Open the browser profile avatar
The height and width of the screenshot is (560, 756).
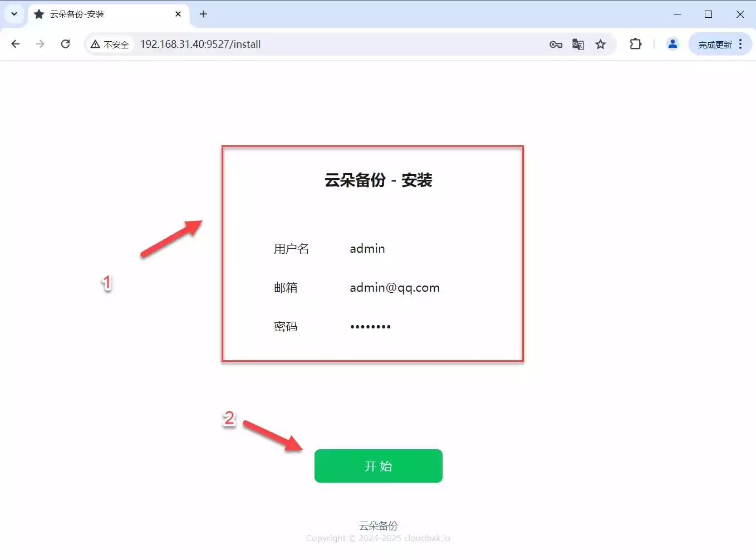pos(672,44)
